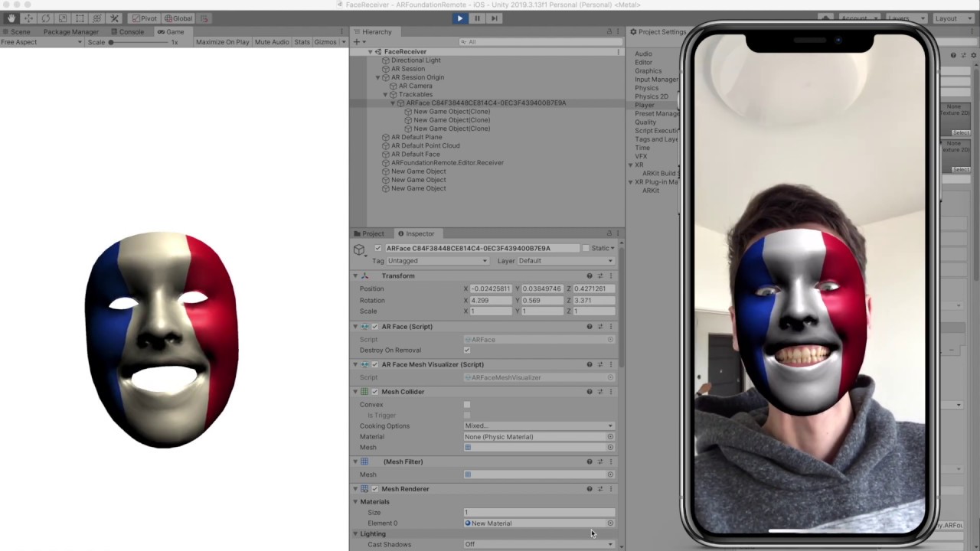
Task: Open the Gizmos dropdown arrow
Action: [x=344, y=42]
